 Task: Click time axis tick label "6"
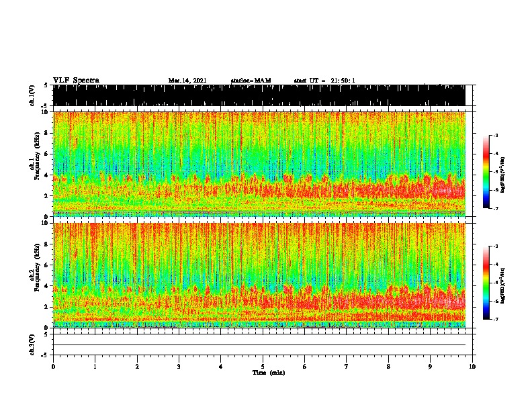pos(305,367)
